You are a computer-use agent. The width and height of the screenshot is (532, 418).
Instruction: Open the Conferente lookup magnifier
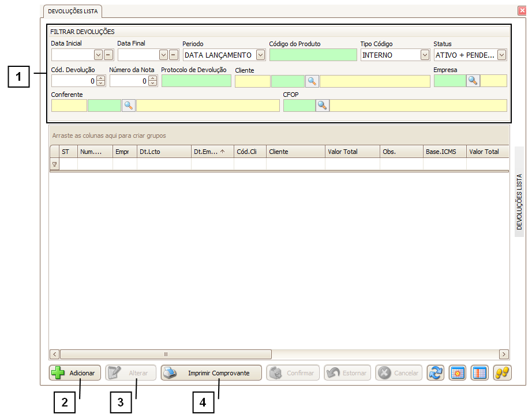tap(128, 106)
